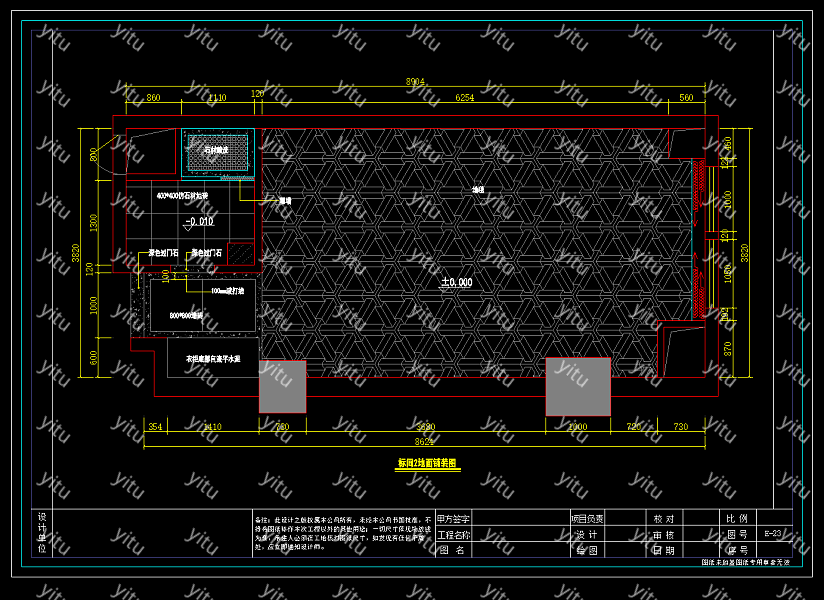The image size is (824, 600).
Task: Click the left gray column block
Action: click(x=282, y=387)
